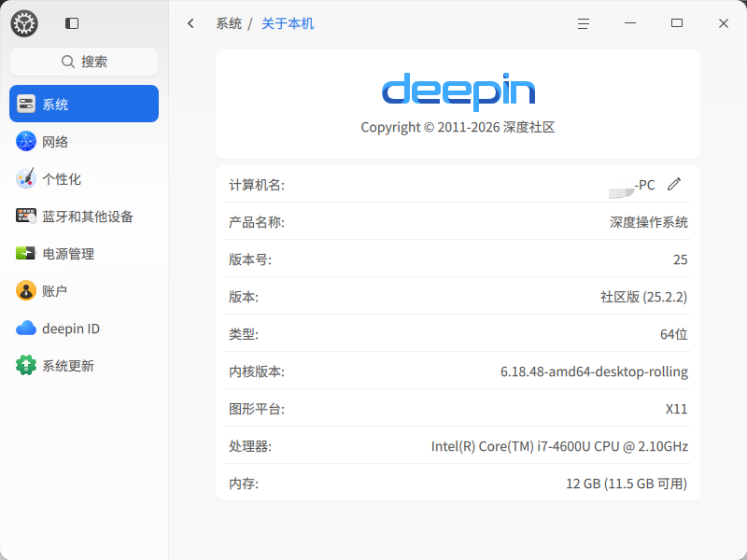Click the 蓝牙和其他设备 icon
Viewport: 747px width, 560px height.
(26, 217)
